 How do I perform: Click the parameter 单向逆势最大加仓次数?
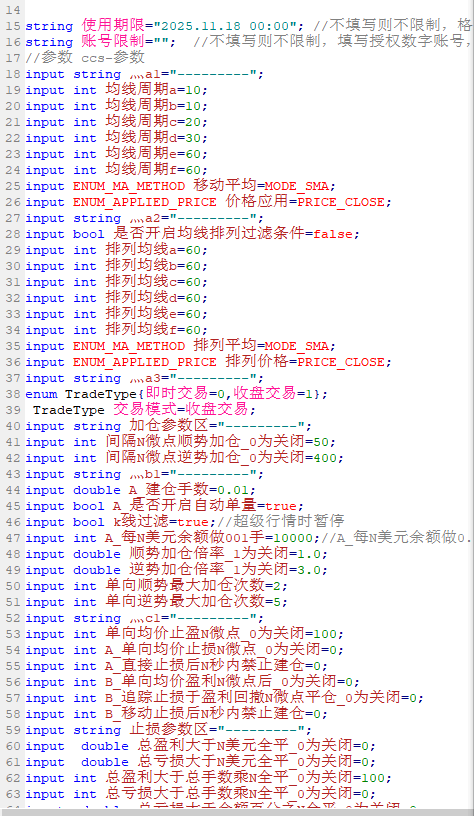185,602
